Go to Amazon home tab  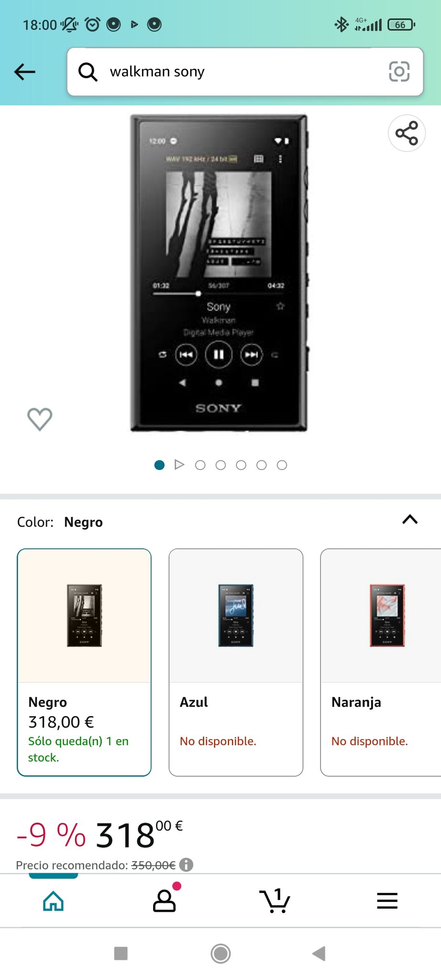point(53,901)
